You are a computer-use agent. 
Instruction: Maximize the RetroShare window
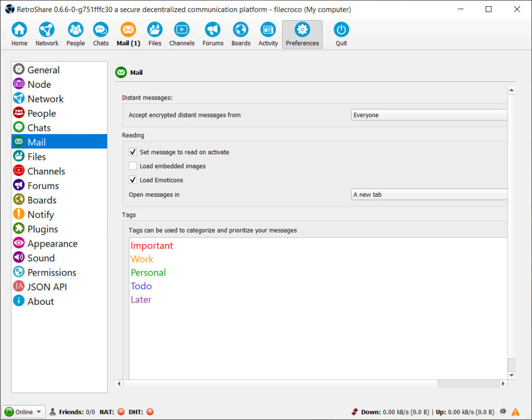click(488, 9)
